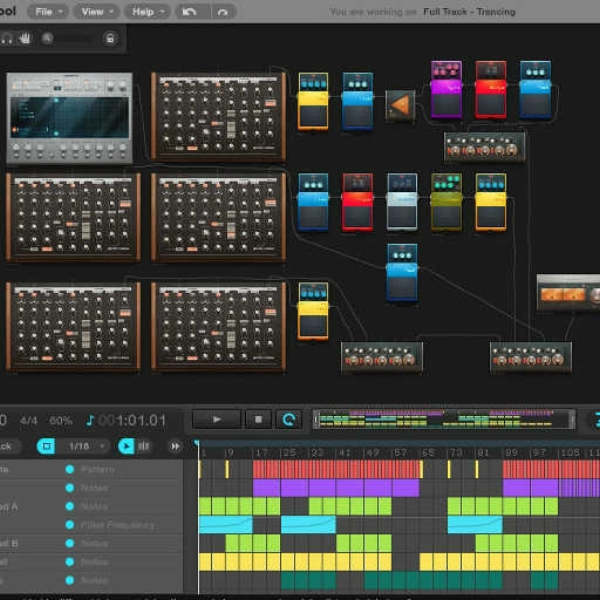Select the purple effect pedal

pos(446,90)
